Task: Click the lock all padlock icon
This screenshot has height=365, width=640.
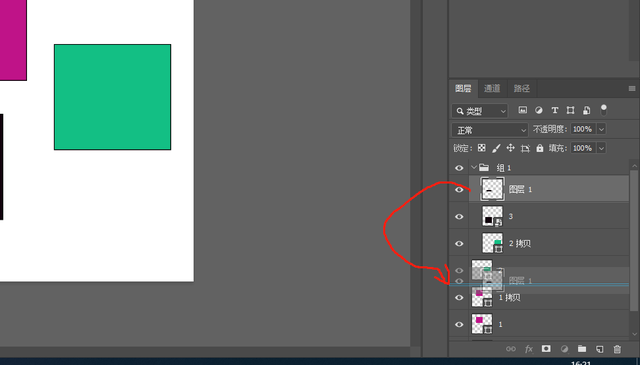Action: click(x=540, y=148)
